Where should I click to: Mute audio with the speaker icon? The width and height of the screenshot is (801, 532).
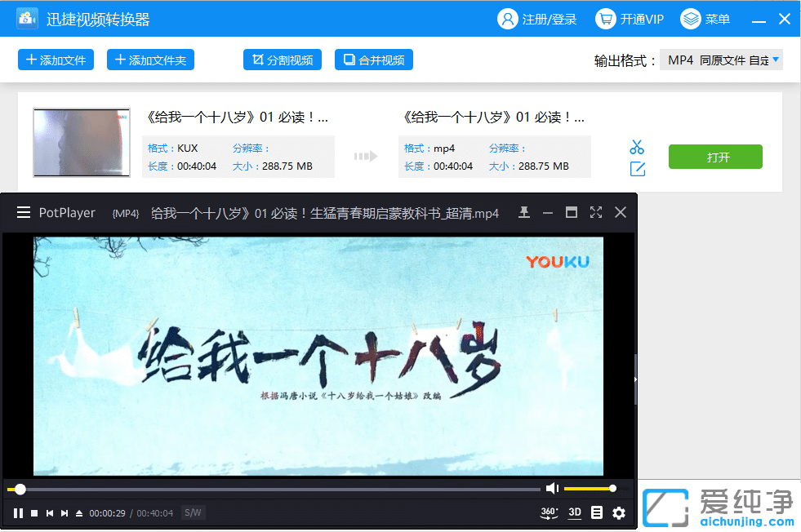coord(552,489)
